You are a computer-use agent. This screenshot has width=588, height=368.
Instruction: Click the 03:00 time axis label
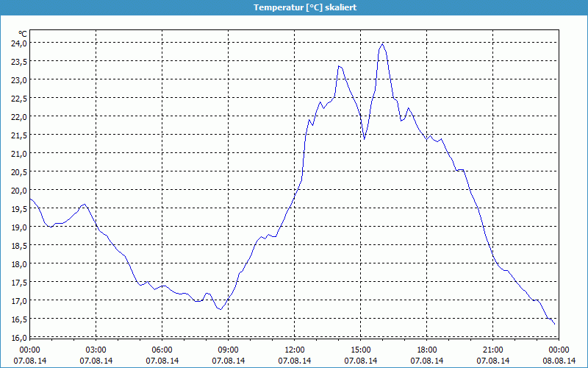click(x=96, y=350)
